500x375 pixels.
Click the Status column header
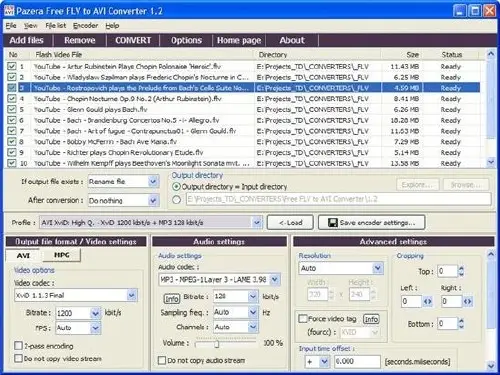(x=452, y=55)
